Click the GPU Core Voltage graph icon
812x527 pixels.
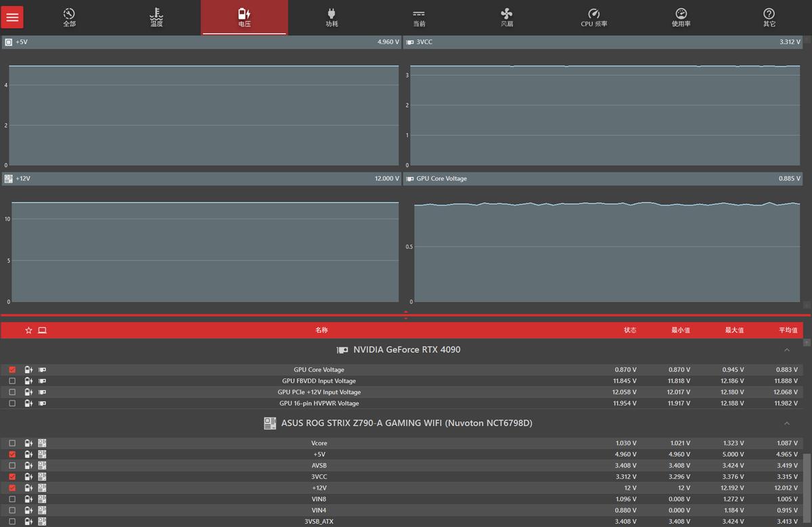(409, 179)
